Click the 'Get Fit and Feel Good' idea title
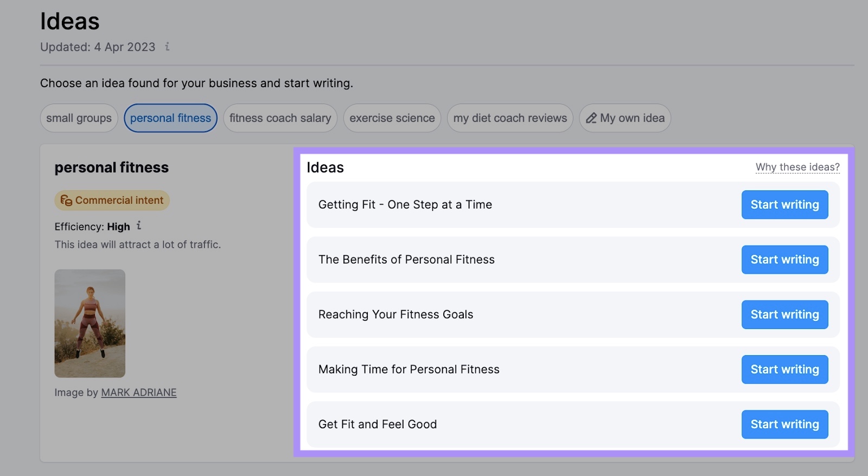The height and width of the screenshot is (476, 868). coord(378,424)
